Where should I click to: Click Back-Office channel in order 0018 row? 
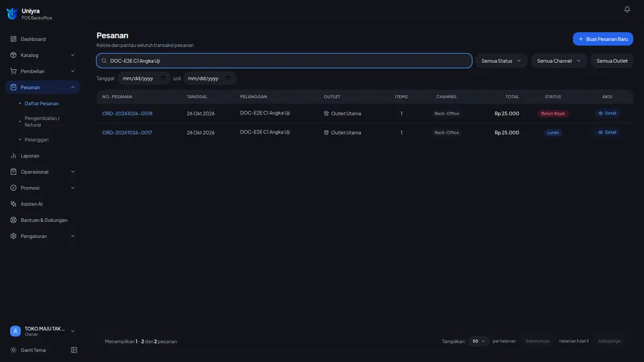[447, 113]
